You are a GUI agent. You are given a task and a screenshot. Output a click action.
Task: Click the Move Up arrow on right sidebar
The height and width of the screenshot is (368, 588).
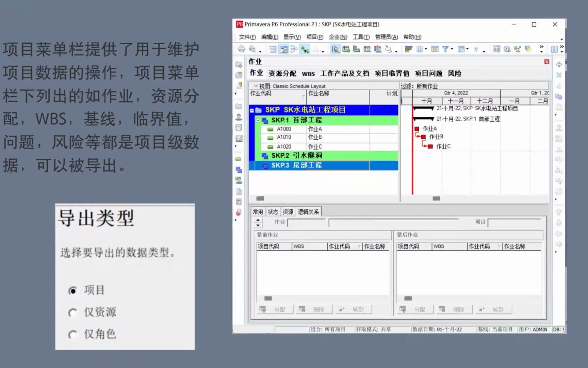(x=559, y=212)
